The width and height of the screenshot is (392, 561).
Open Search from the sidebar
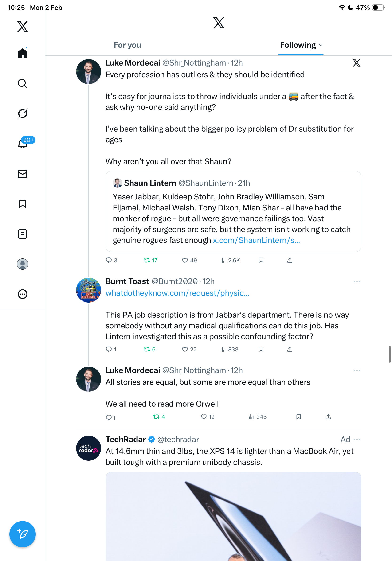pos(23,84)
